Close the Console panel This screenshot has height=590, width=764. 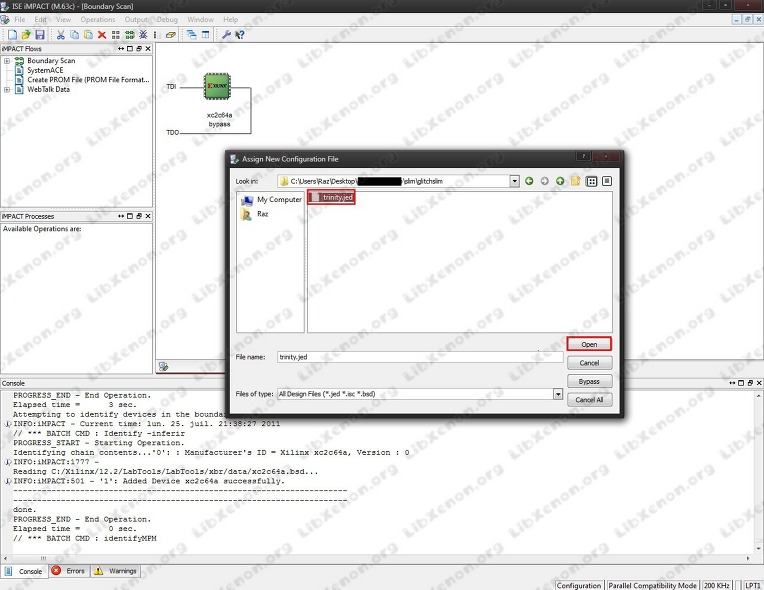coord(759,383)
